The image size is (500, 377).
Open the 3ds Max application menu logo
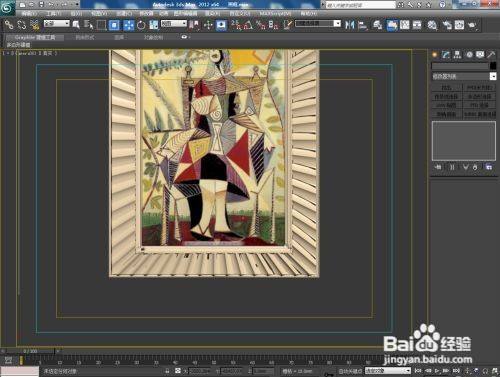7,7
